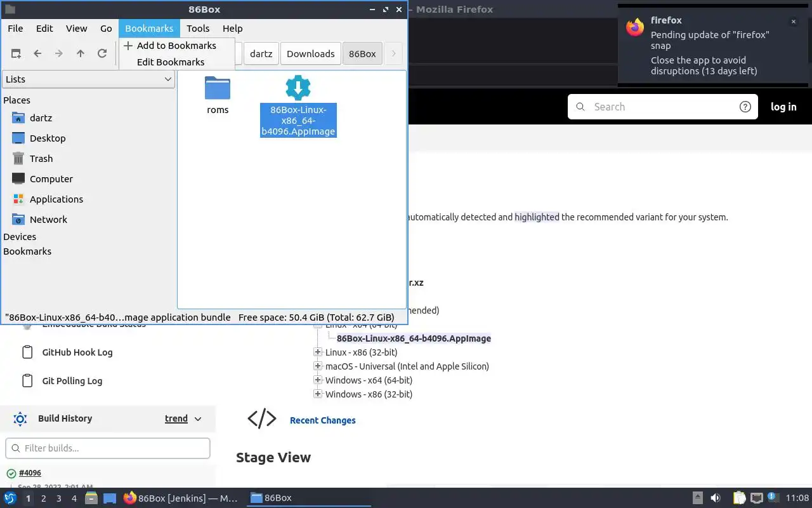
Task: Reload the current folder view
Action: click(102, 54)
